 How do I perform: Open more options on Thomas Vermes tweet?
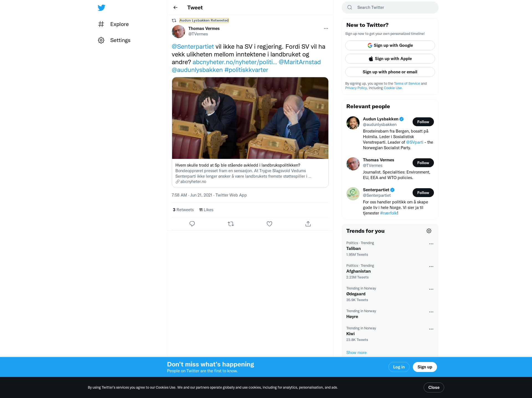(x=326, y=29)
